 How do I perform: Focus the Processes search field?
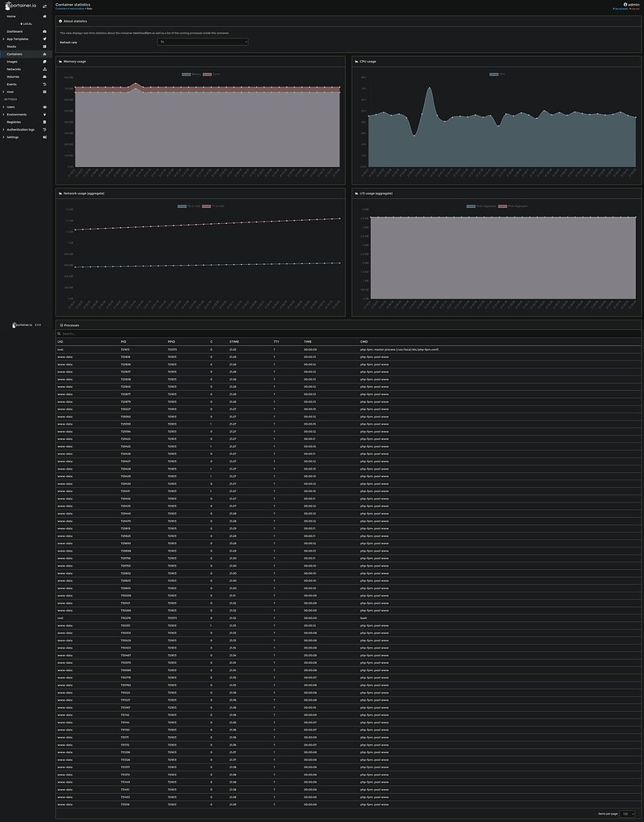coord(348,333)
